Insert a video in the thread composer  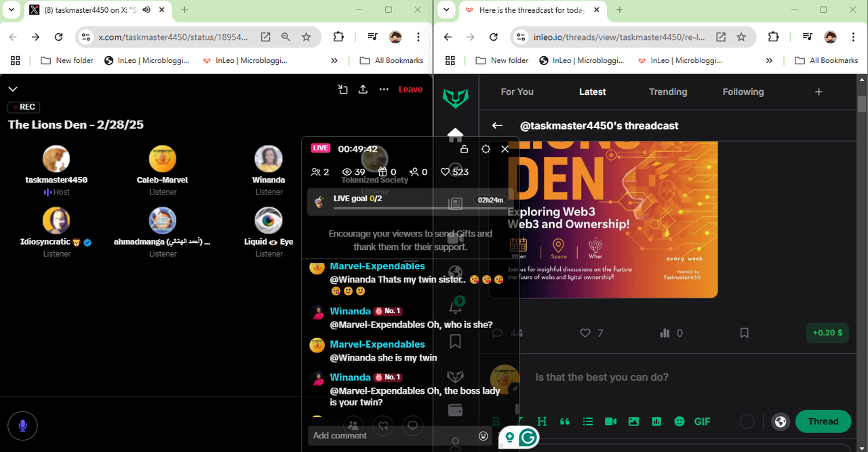pyautogui.click(x=610, y=422)
